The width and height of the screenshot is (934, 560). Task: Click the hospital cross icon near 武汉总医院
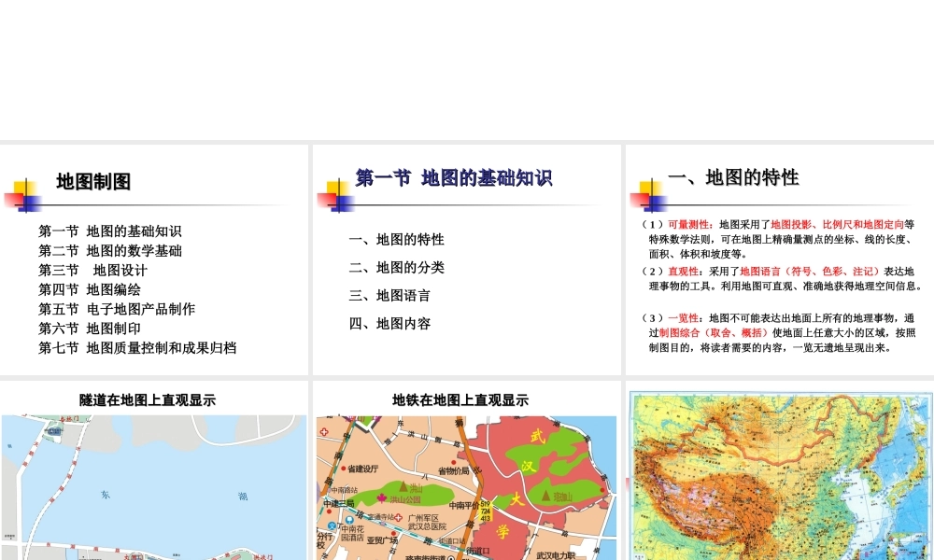[399, 517]
